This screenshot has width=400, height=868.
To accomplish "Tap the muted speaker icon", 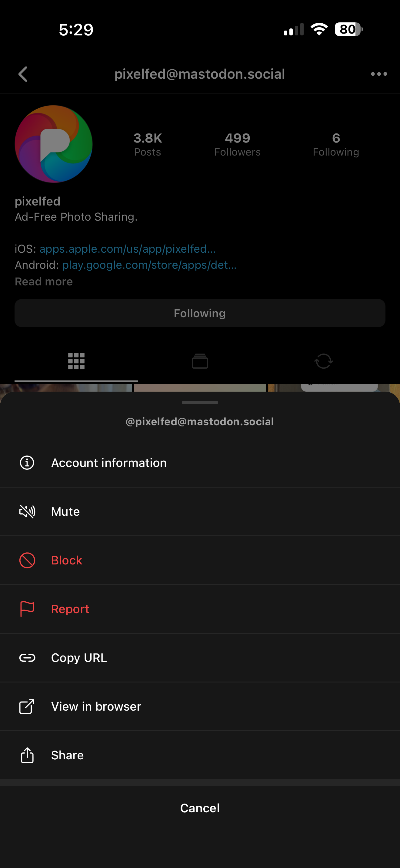I will 27,511.
